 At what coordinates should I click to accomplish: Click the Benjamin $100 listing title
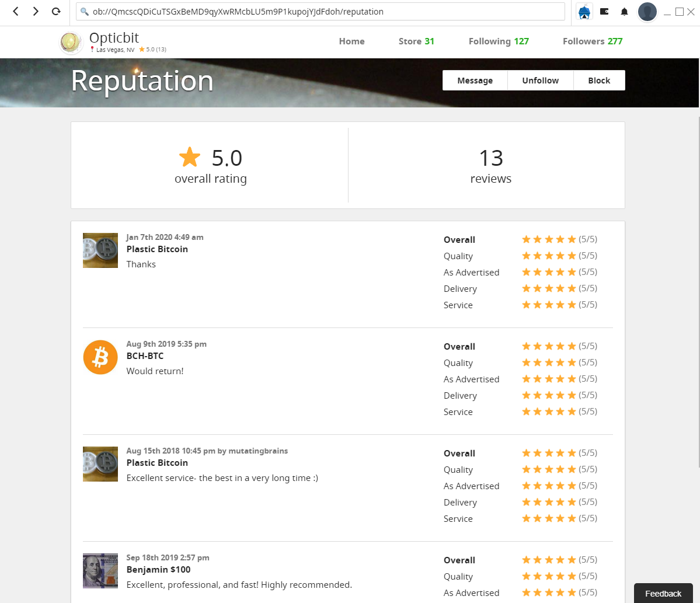(x=158, y=570)
